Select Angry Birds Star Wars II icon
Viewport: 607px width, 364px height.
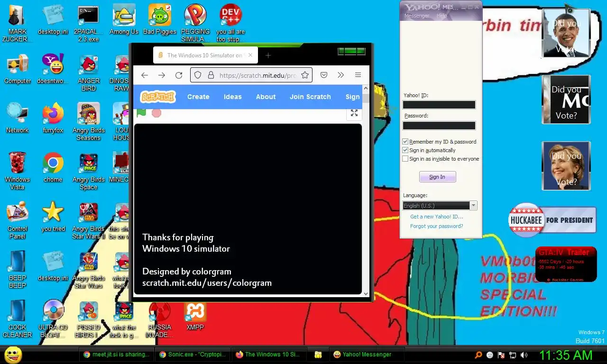point(88,220)
